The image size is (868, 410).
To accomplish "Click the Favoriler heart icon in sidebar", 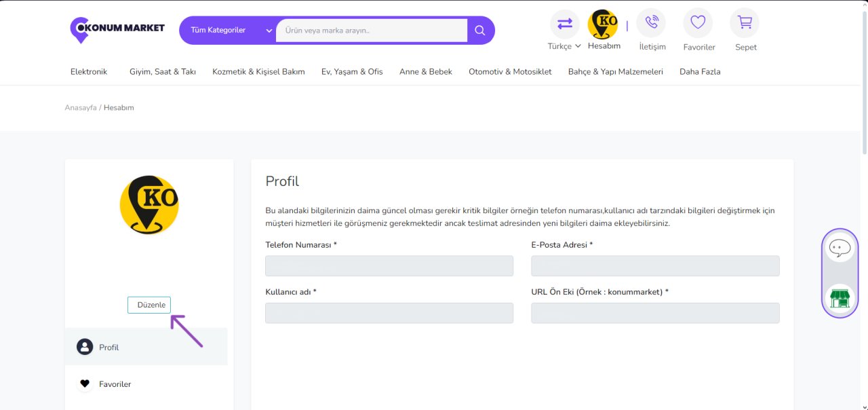I will click(85, 384).
